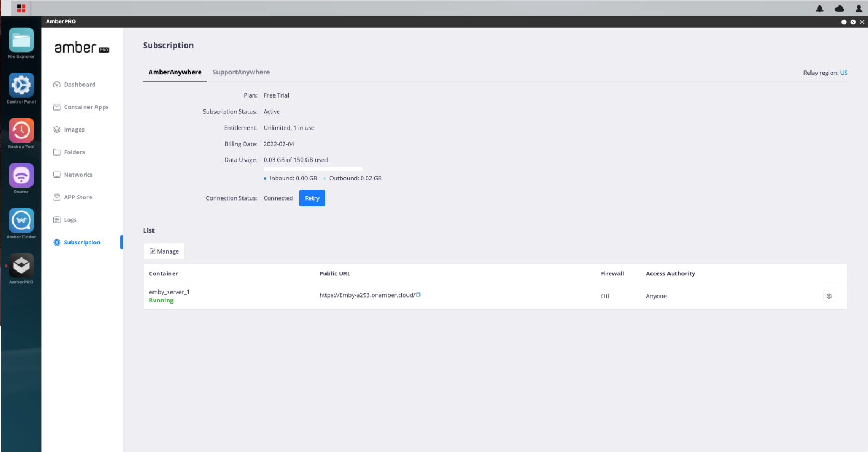Select Subscription in the sidebar
Screen dimensions: 868x452
tap(77, 242)
